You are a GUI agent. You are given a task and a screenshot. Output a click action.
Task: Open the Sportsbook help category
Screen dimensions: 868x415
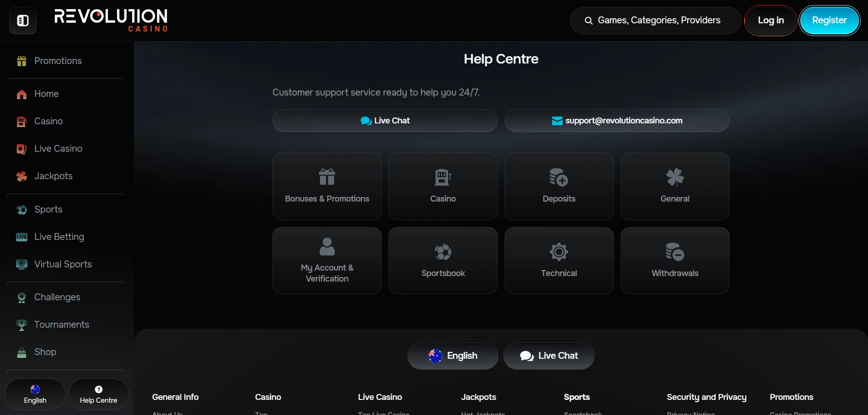[443, 261]
